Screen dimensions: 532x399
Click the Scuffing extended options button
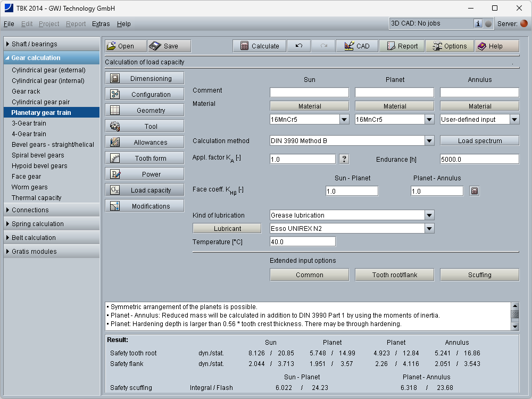point(479,275)
